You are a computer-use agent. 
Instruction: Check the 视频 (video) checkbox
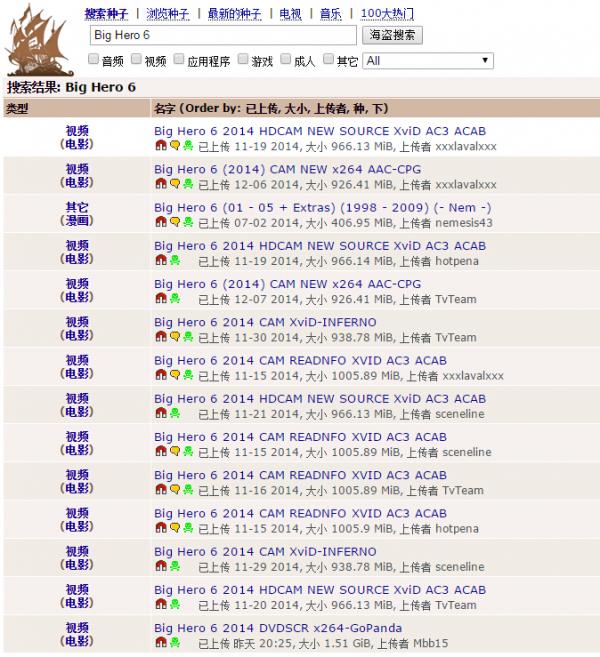pos(136,59)
